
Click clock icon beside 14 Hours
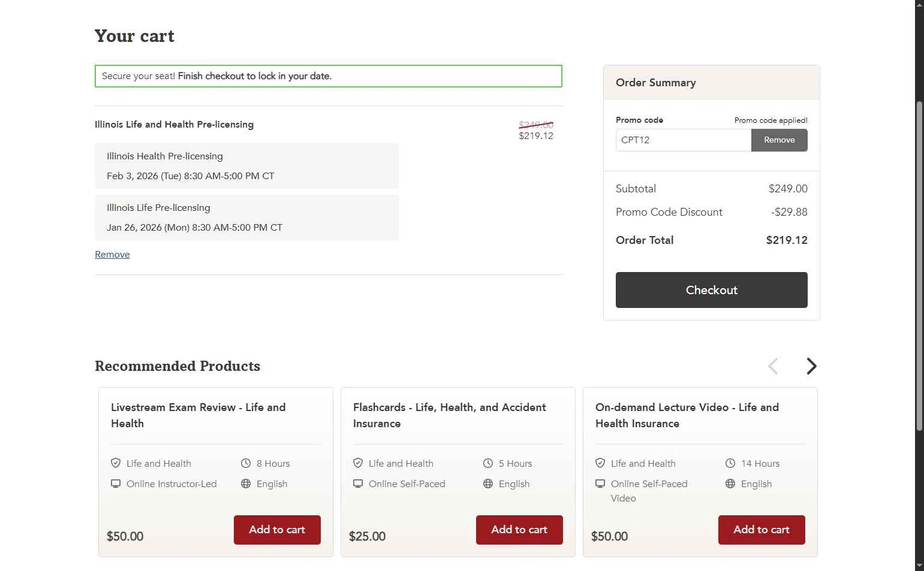(730, 463)
